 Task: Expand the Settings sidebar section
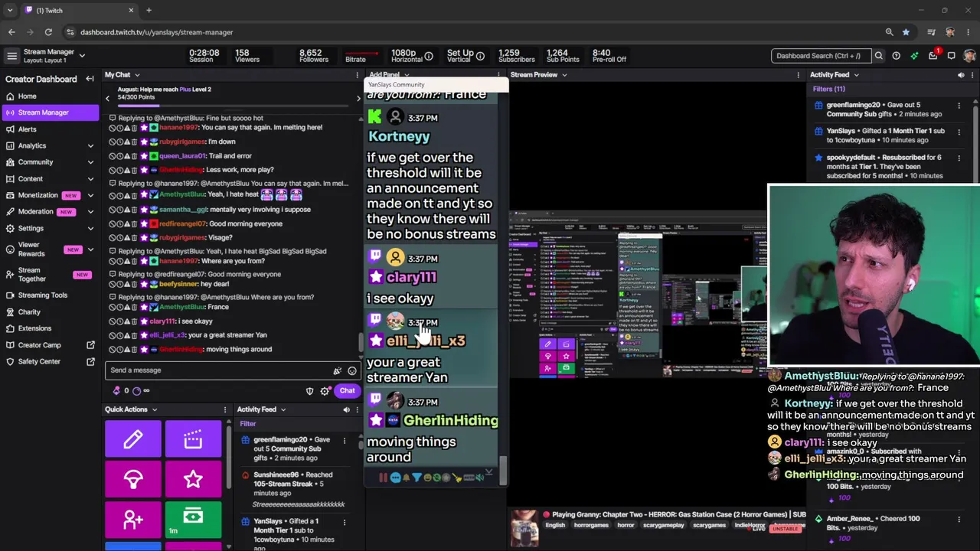tap(90, 228)
